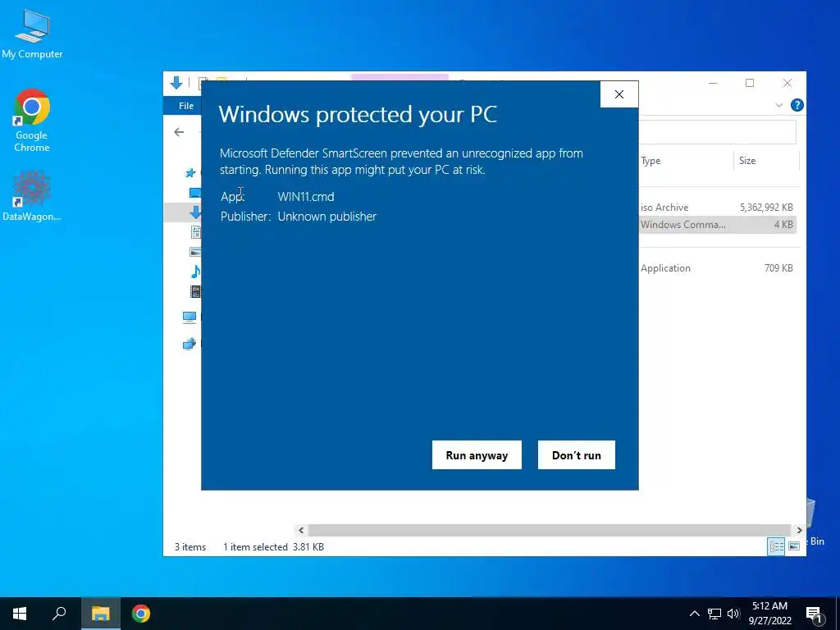This screenshot has width=840, height=630.
Task: Click the horizontal scrollbar right arrow
Action: [x=799, y=531]
